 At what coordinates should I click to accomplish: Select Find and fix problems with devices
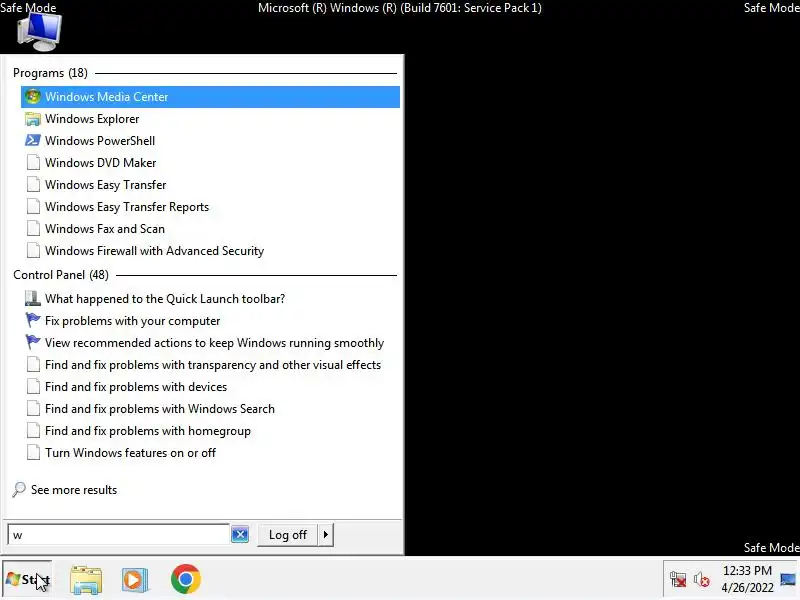[x=210, y=387]
